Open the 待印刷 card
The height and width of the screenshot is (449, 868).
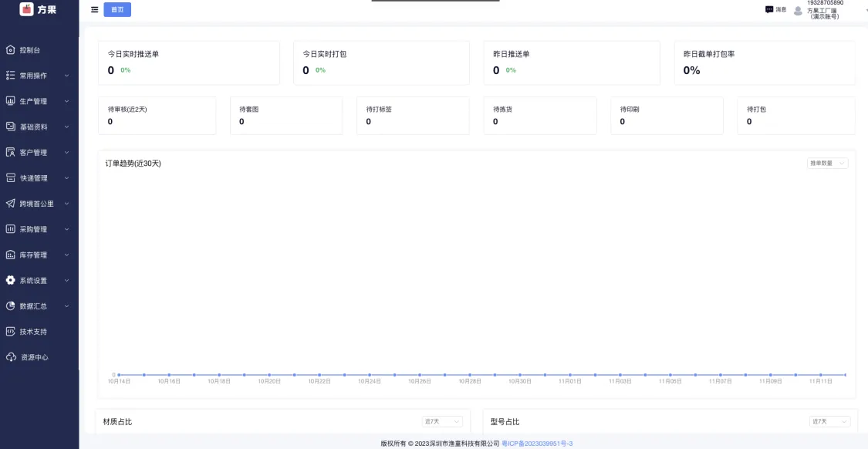pyautogui.click(x=667, y=116)
